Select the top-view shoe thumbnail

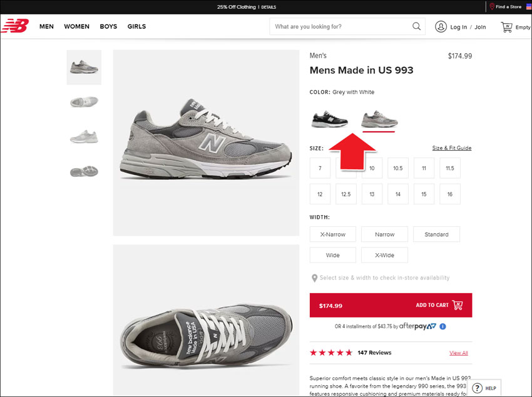tap(84, 102)
